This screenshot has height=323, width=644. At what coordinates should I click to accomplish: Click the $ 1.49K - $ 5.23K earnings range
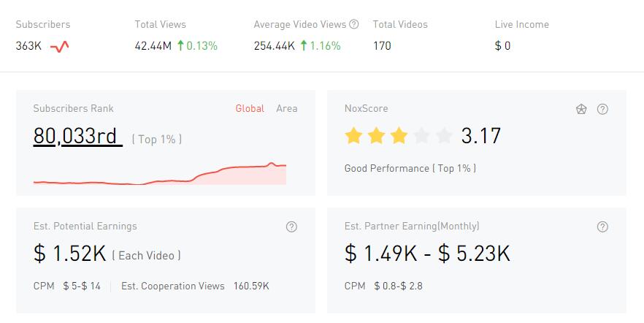[427, 254]
